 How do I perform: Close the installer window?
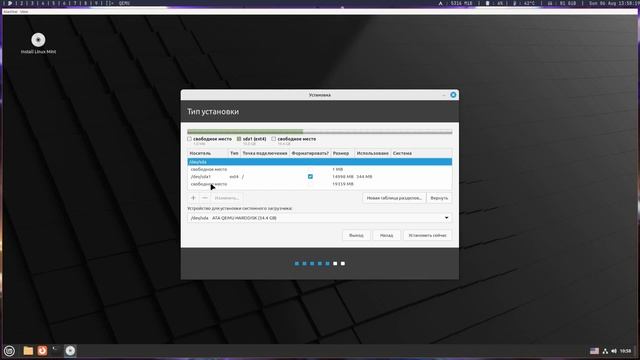coord(453,95)
